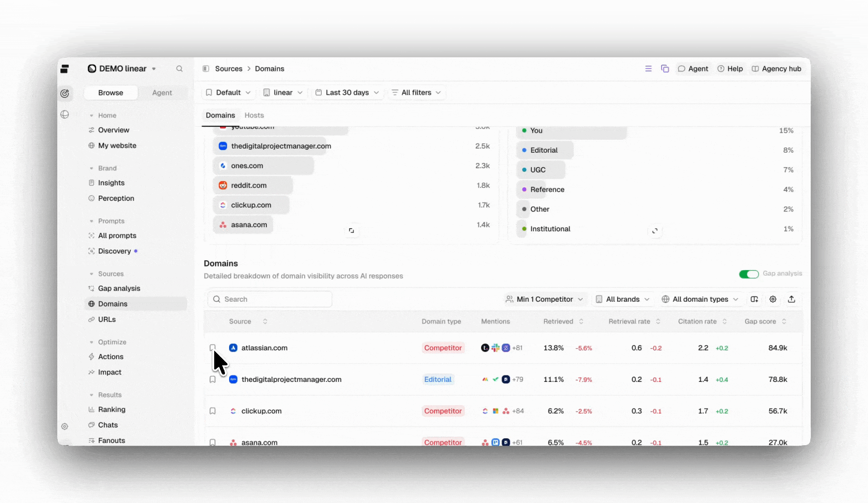
Task: Turn off the Gap analysis toggle
Action: tap(749, 274)
